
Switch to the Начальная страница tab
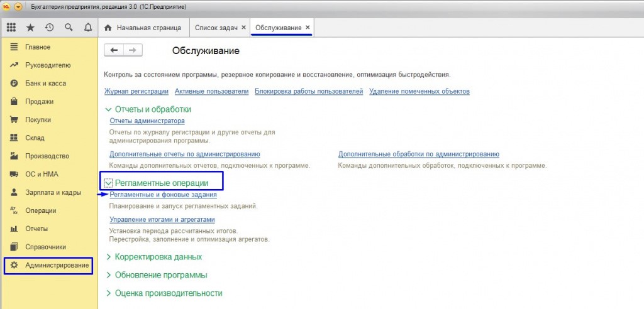coord(143,28)
